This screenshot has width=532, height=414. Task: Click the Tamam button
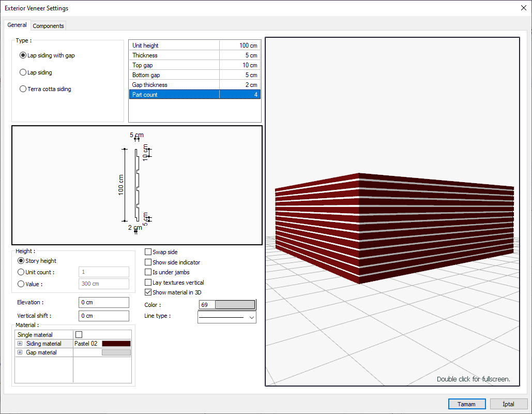[x=467, y=404]
